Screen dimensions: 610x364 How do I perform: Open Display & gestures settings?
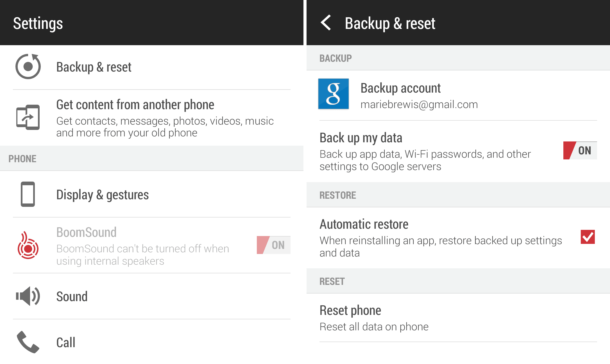102,194
